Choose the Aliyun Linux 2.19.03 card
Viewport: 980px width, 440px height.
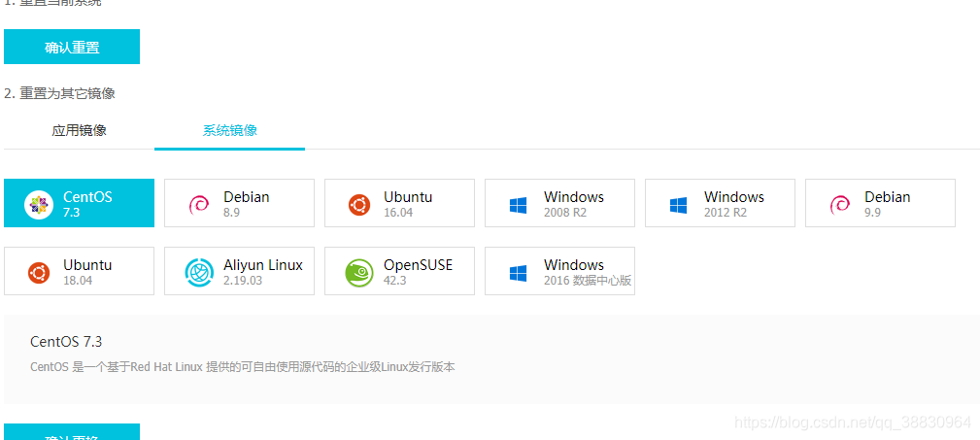tap(239, 271)
